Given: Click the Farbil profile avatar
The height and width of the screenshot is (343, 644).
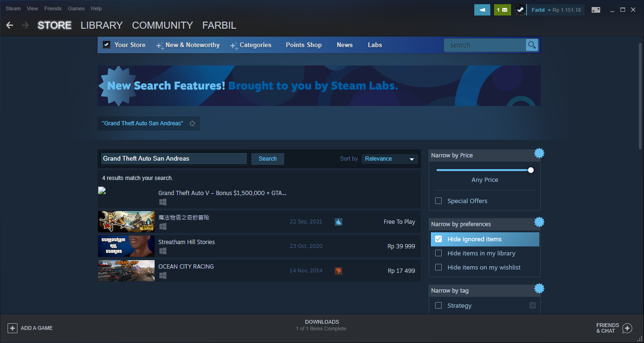Looking at the screenshot, I should point(520,10).
